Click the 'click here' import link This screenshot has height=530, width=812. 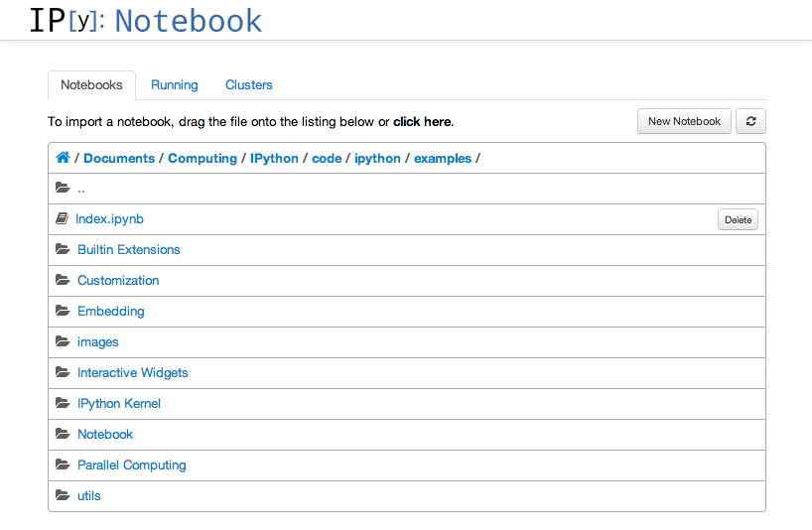[423, 122]
